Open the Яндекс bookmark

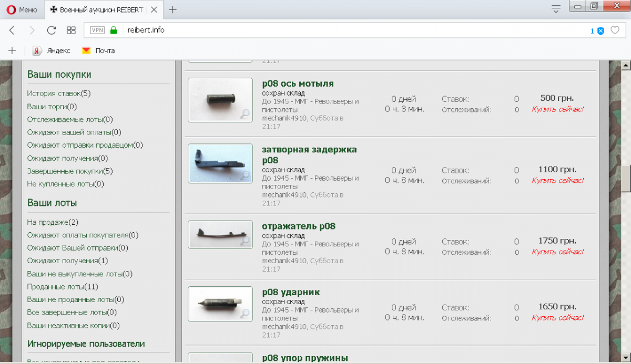[51, 51]
